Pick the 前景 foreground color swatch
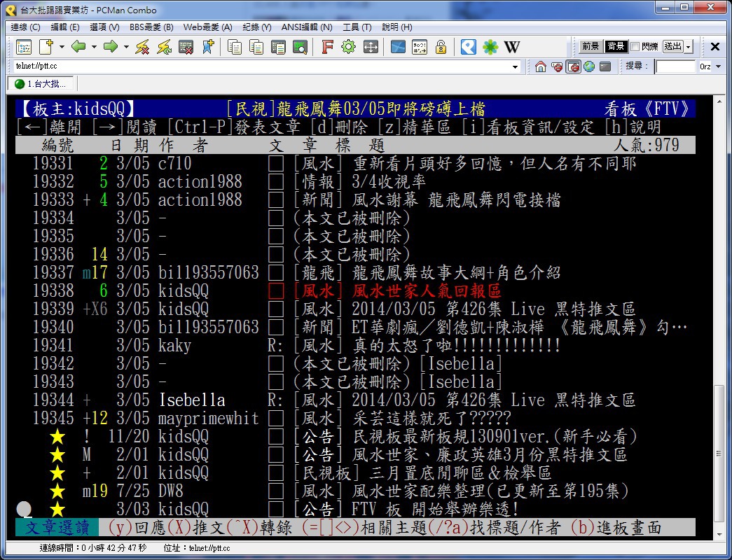The height and width of the screenshot is (560, 732). tap(591, 47)
